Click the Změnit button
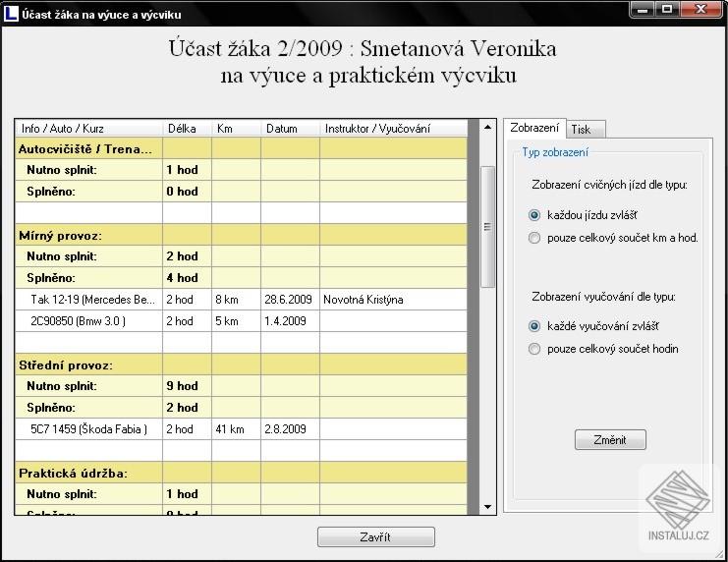 [x=610, y=440]
